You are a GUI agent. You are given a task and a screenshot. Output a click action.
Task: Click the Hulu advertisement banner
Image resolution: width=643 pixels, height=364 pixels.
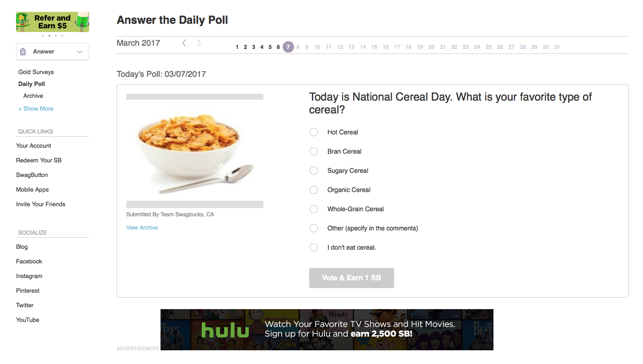click(x=327, y=330)
